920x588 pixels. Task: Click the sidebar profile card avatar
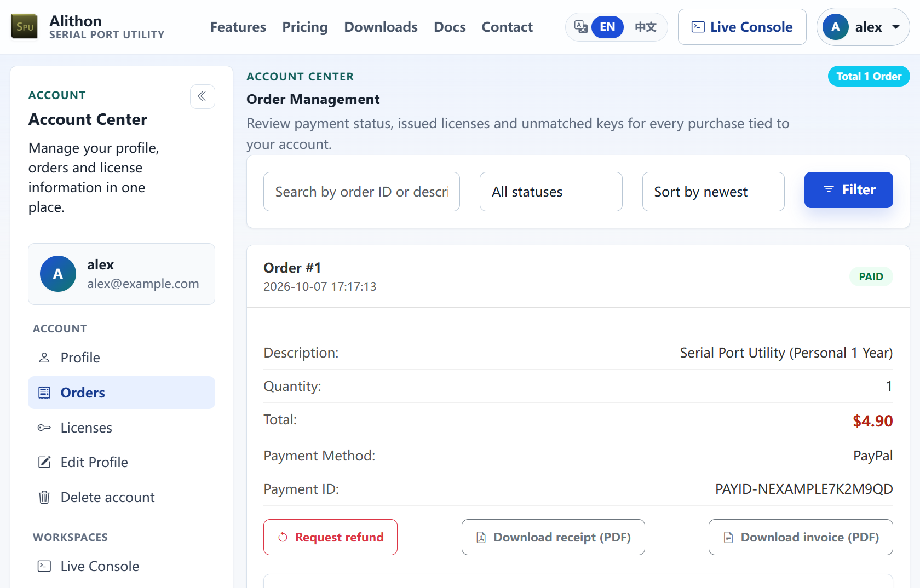(58, 274)
